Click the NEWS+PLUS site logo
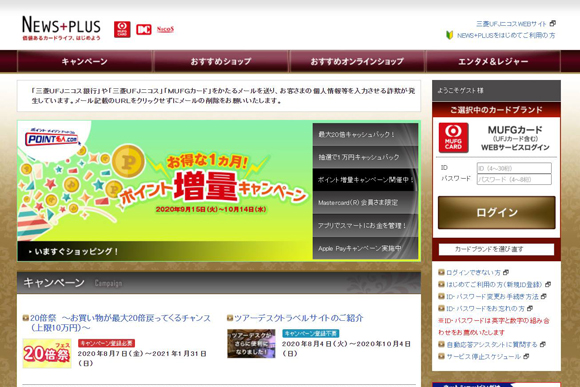The height and width of the screenshot is (387, 580). (x=61, y=28)
